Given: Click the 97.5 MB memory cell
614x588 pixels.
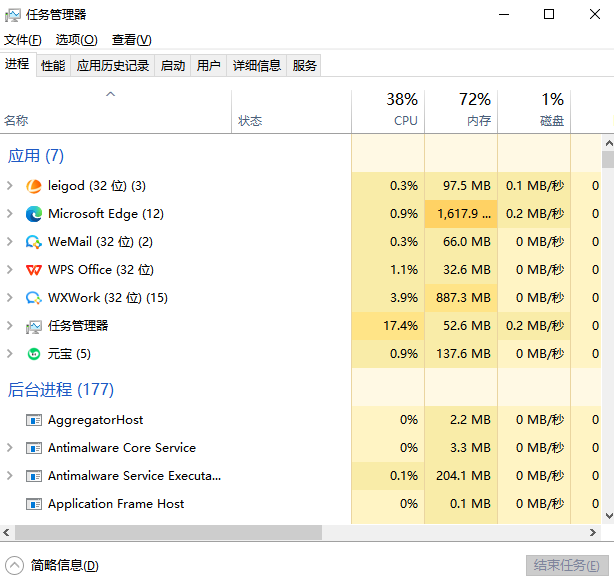Looking at the screenshot, I should click(x=461, y=186).
